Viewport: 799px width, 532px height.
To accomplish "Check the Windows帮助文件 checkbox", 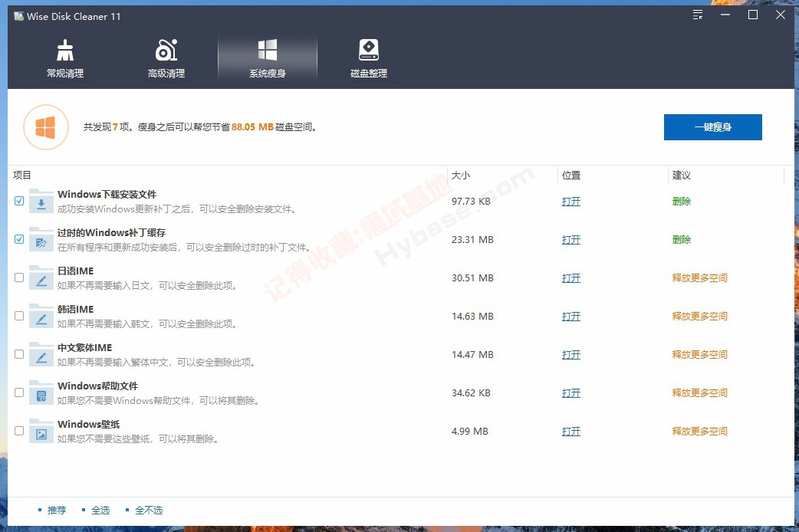I will [19, 392].
